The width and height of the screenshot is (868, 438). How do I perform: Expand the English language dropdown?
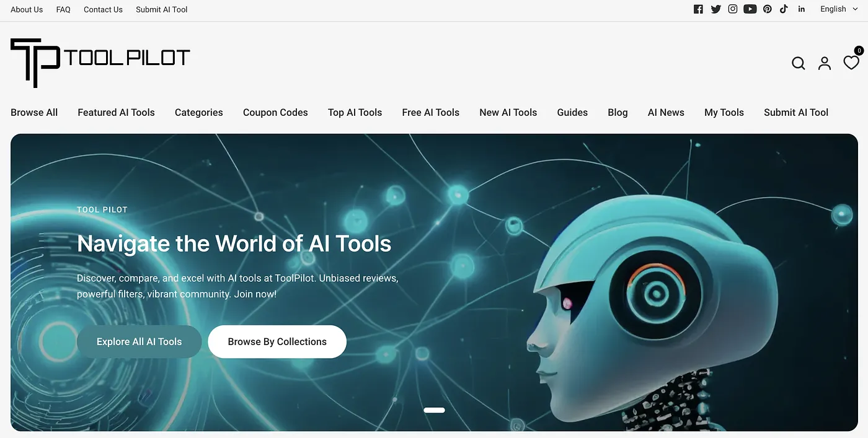[839, 9]
